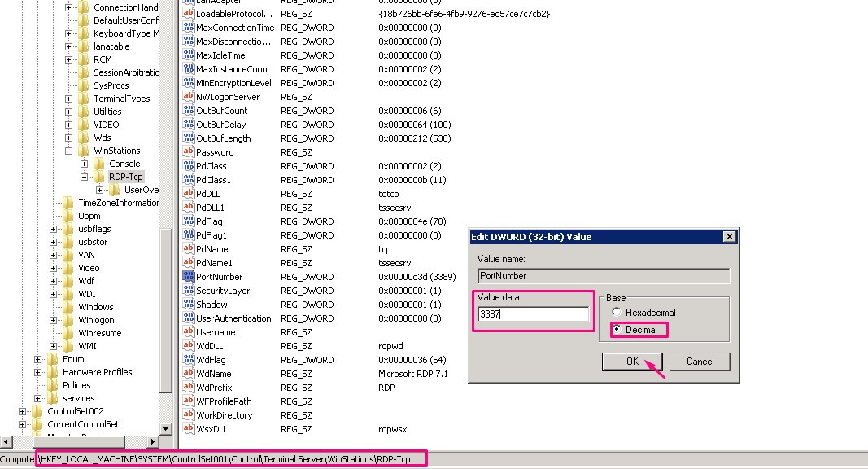Expand the CurrentControlSet tree node

click(x=22, y=424)
